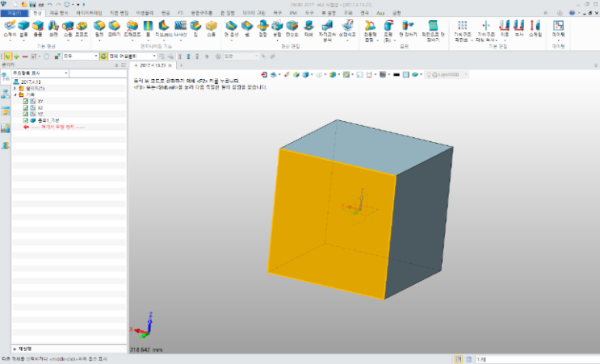The height and width of the screenshot is (364, 600).
Task: Select the Sweep (스윕) tool
Action: coord(68,29)
